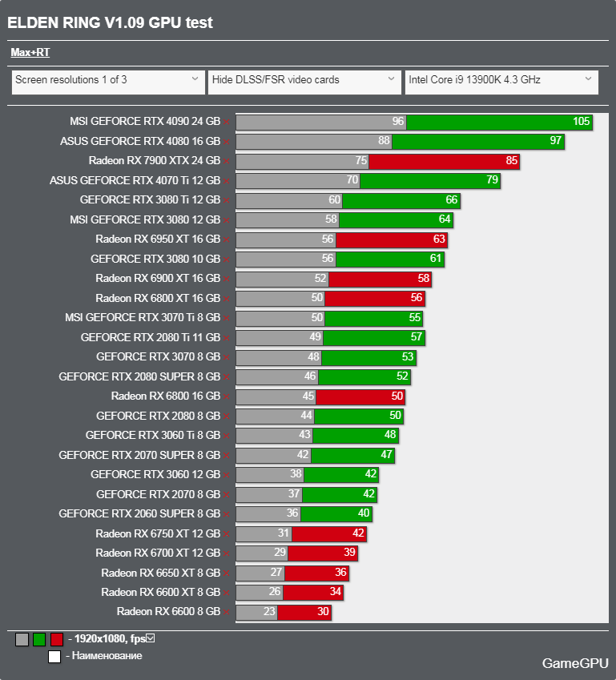The width and height of the screenshot is (616, 680).
Task: Click label Radeon RX 6600 8 GB
Action: (168, 611)
